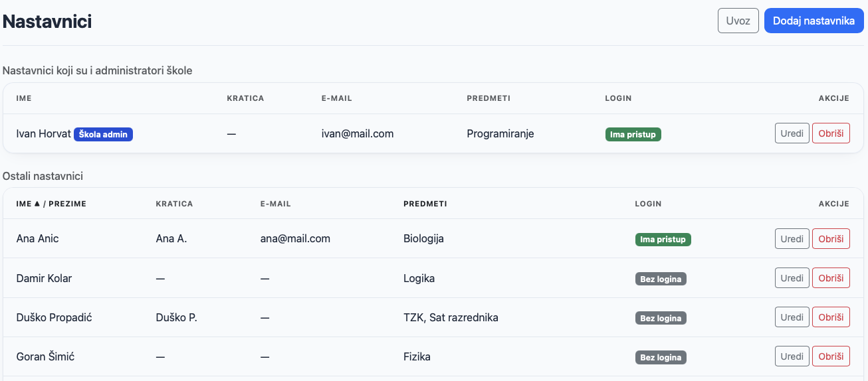This screenshot has width=868, height=381.
Task: Click Ima pristup badge for Ivan Horvat
Action: pos(633,134)
